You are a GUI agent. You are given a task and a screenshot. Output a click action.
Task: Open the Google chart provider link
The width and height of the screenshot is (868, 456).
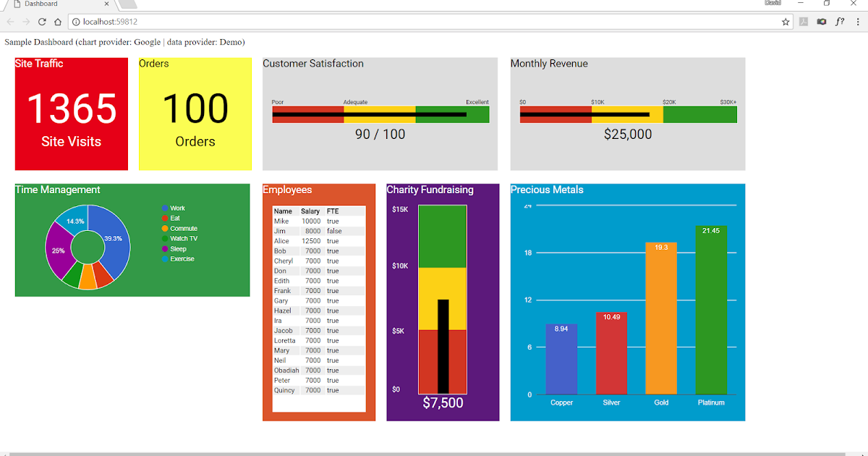click(x=148, y=42)
